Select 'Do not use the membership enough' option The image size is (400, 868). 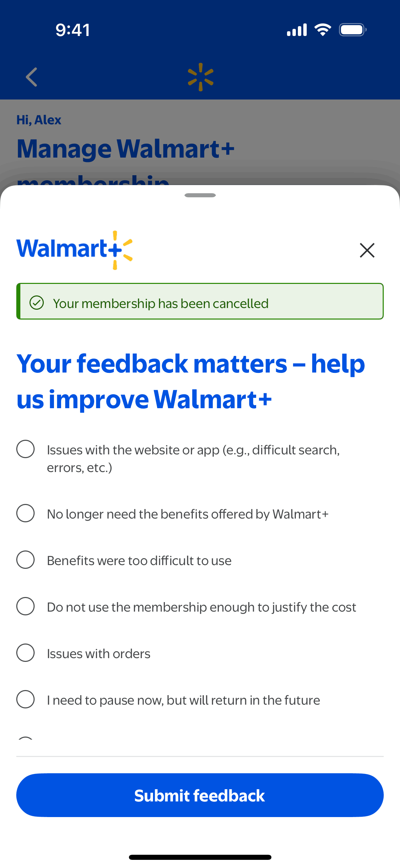point(25,606)
